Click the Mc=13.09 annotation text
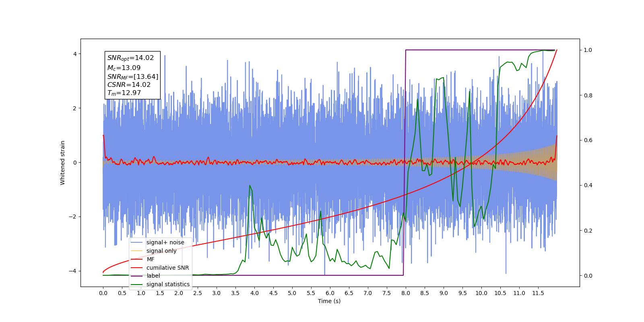 pos(124,68)
